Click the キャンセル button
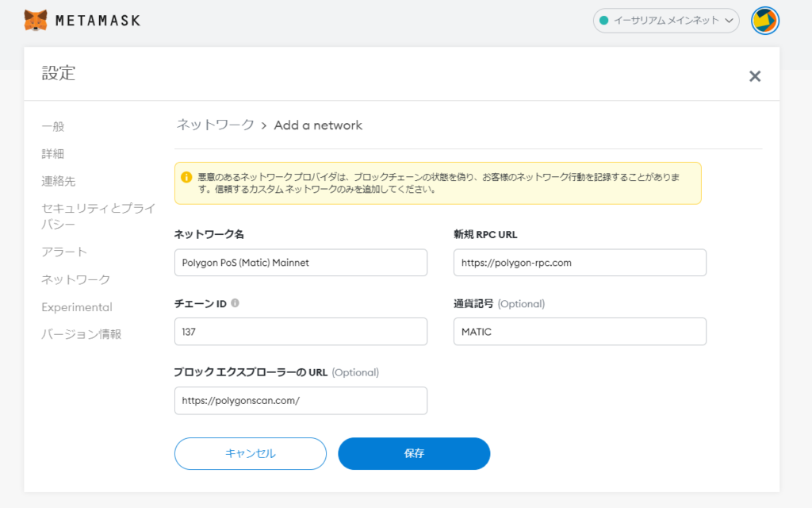The height and width of the screenshot is (508, 812). (251, 453)
